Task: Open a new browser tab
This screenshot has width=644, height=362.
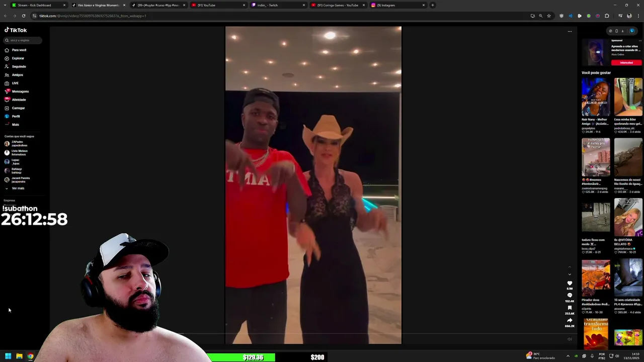Action: (x=432, y=5)
